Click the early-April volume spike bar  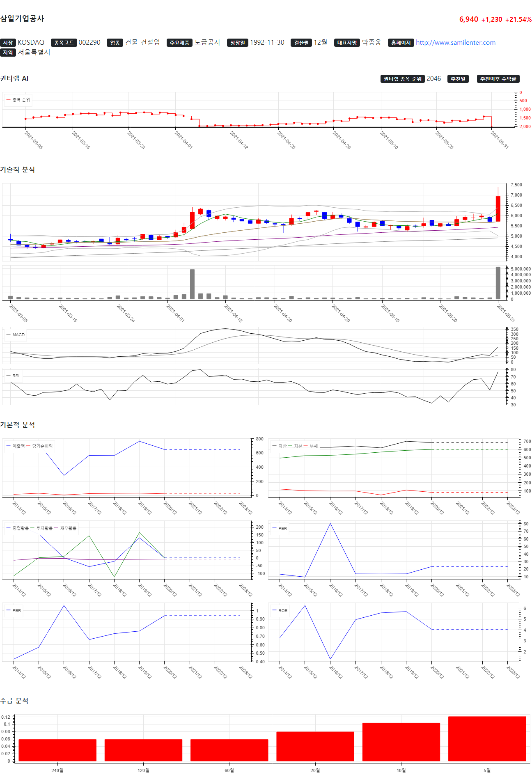(192, 284)
